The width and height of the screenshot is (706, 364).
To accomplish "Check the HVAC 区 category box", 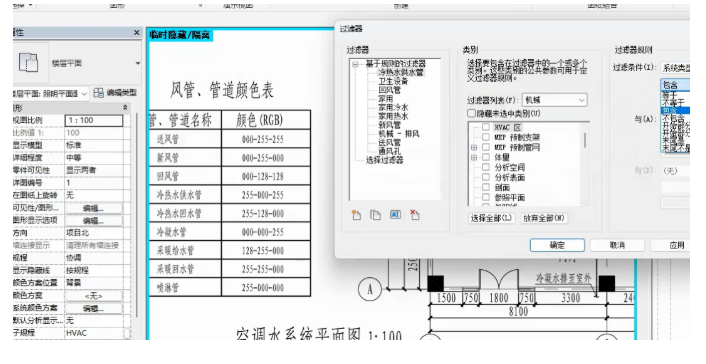I will click(x=486, y=127).
